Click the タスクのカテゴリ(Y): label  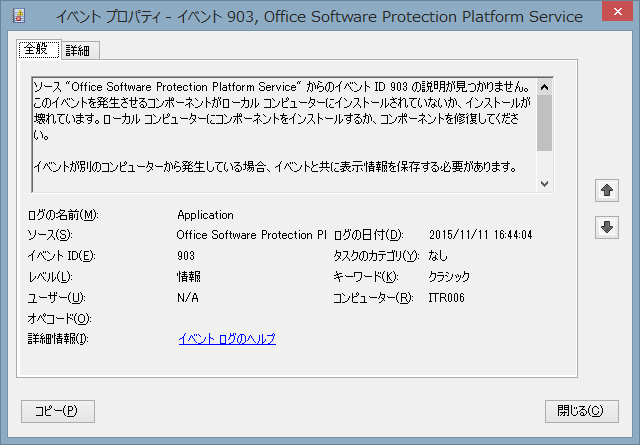[x=376, y=256]
